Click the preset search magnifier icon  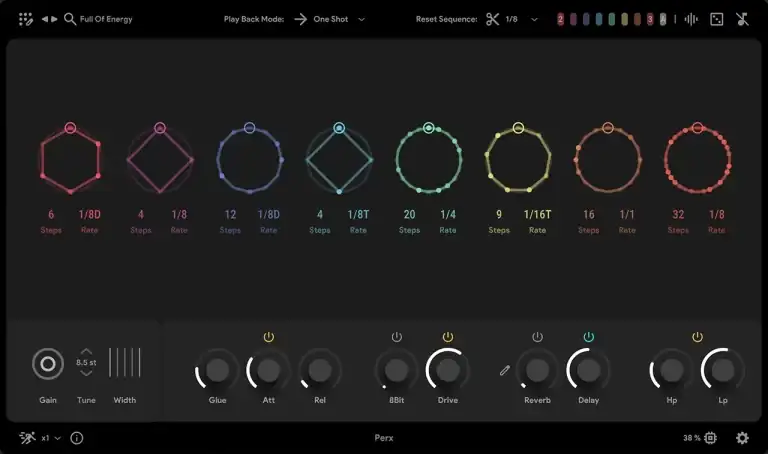pyautogui.click(x=70, y=19)
